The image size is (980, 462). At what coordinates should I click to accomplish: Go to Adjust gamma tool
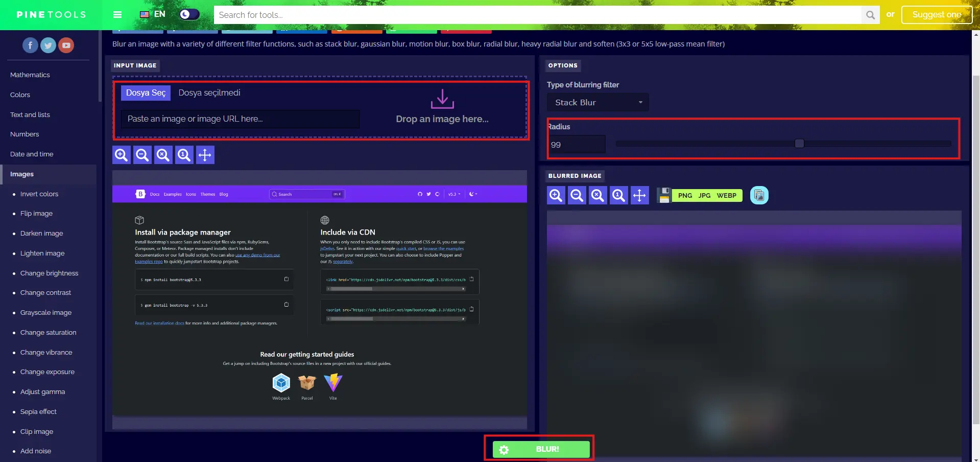(x=43, y=391)
